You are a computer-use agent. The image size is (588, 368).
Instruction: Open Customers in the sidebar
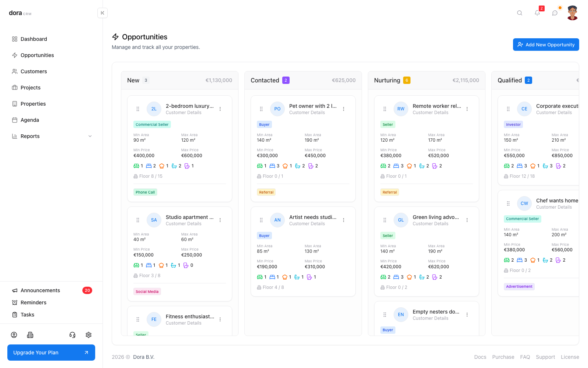tap(51, 71)
